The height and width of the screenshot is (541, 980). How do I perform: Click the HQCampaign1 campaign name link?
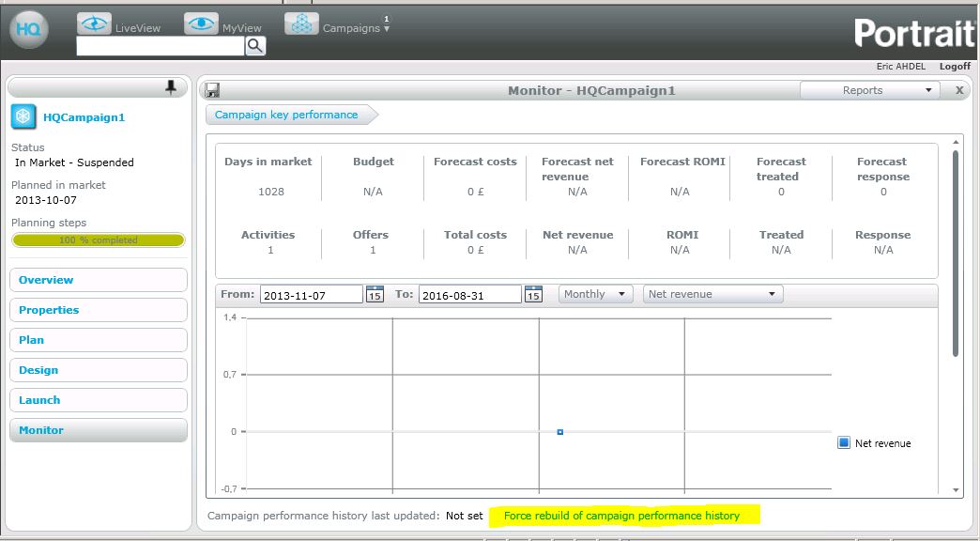pyautogui.click(x=84, y=117)
